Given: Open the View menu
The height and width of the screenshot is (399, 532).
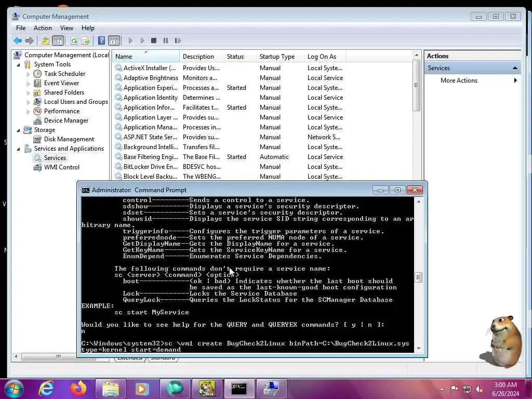Looking at the screenshot, I should [66, 28].
